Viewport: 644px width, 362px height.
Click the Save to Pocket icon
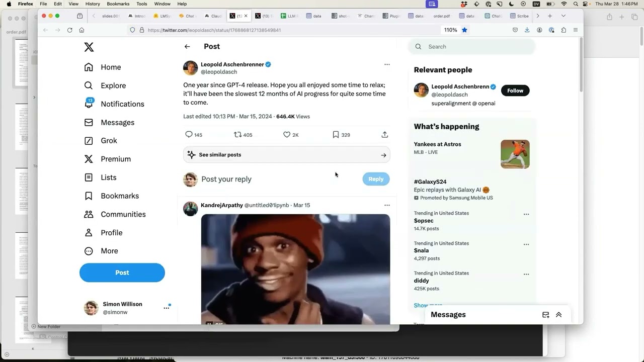515,30
